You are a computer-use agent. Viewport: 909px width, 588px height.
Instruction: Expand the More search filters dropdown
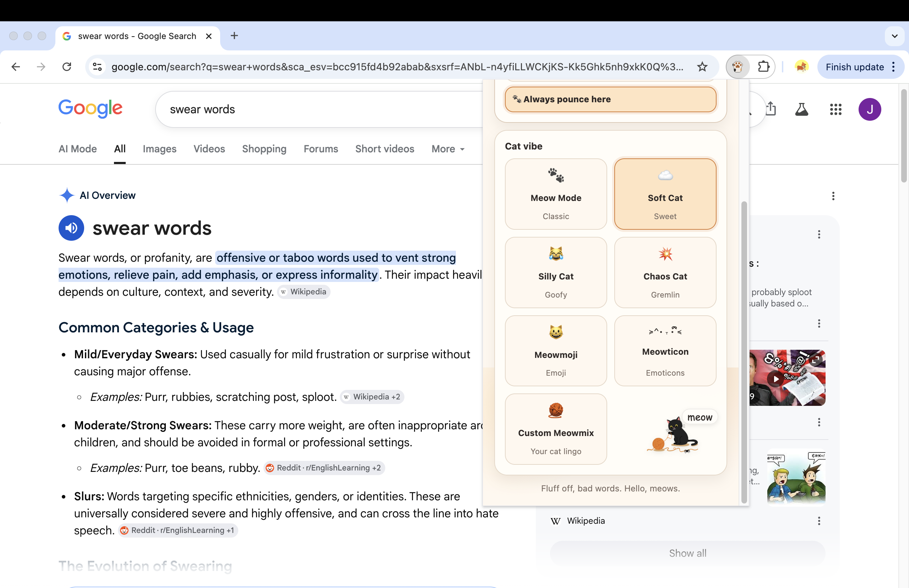448,149
